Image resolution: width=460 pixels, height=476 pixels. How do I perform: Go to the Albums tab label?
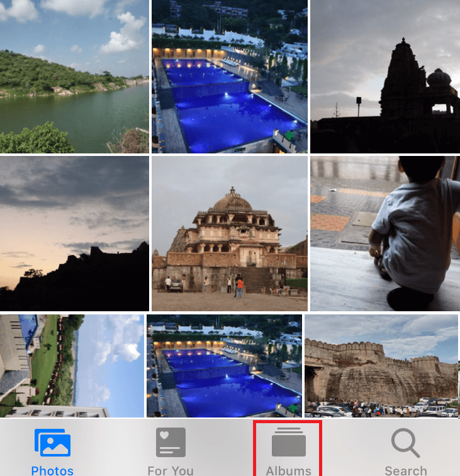[288, 470]
